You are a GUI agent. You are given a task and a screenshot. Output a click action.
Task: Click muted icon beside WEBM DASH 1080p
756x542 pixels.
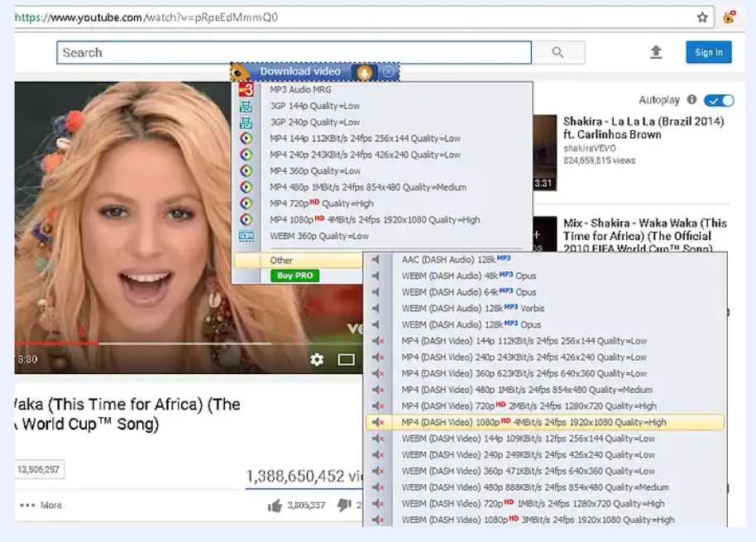[x=378, y=520]
